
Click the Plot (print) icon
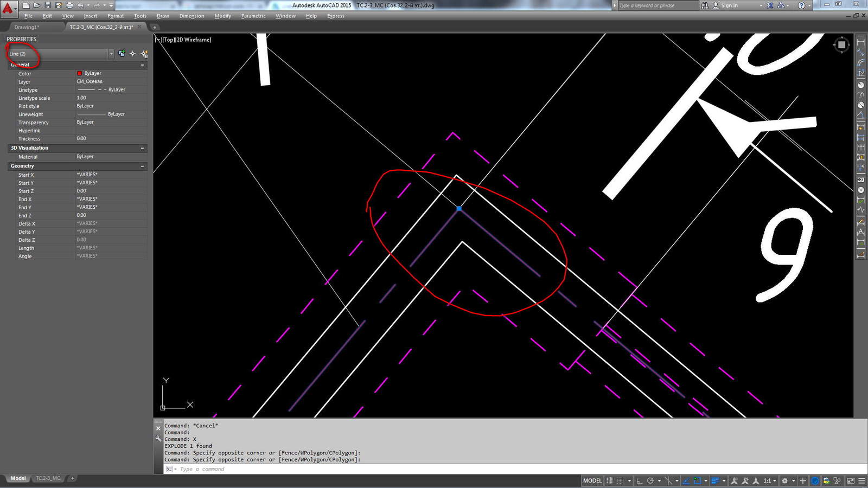(x=69, y=5)
